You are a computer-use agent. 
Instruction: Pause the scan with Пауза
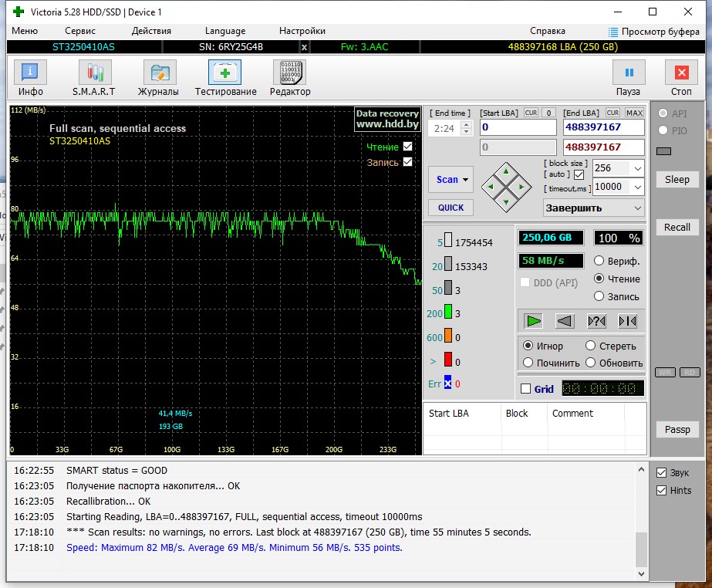[629, 78]
